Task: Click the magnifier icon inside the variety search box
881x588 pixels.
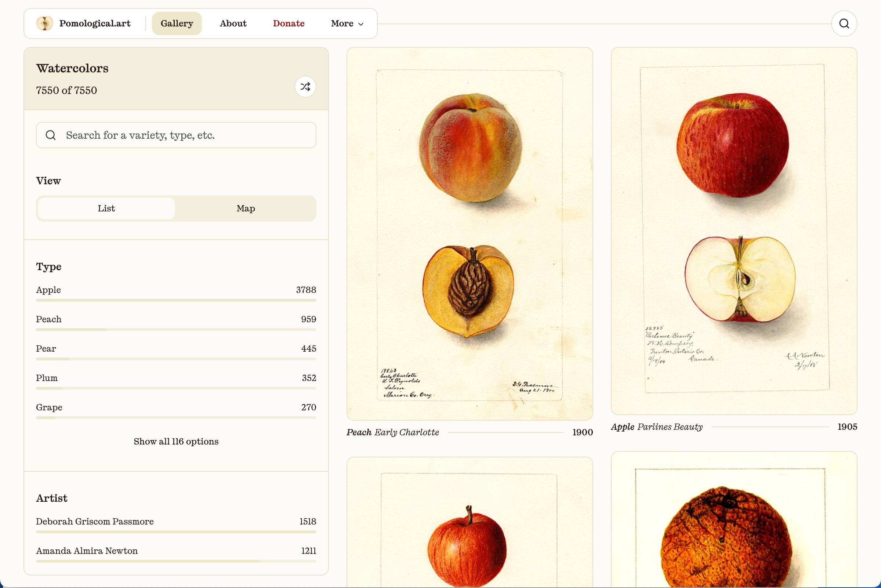Action: pyautogui.click(x=51, y=135)
